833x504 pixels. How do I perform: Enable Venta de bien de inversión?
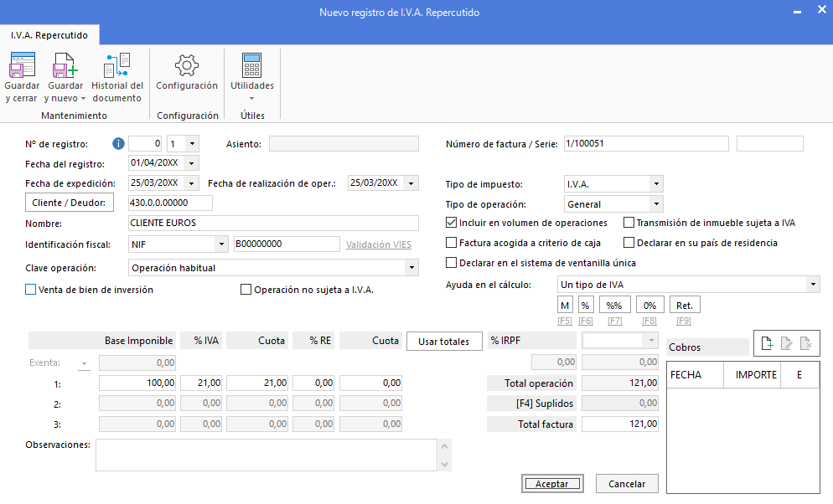point(31,290)
